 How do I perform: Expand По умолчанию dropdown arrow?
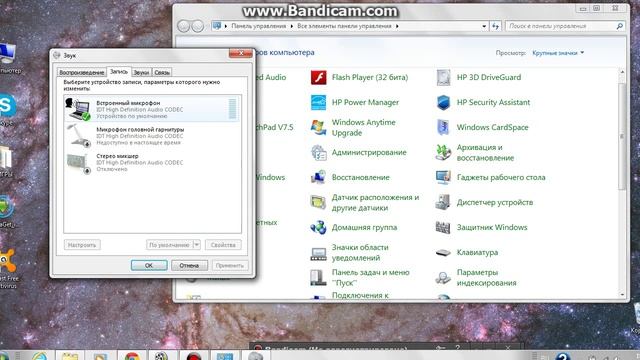pyautogui.click(x=196, y=245)
